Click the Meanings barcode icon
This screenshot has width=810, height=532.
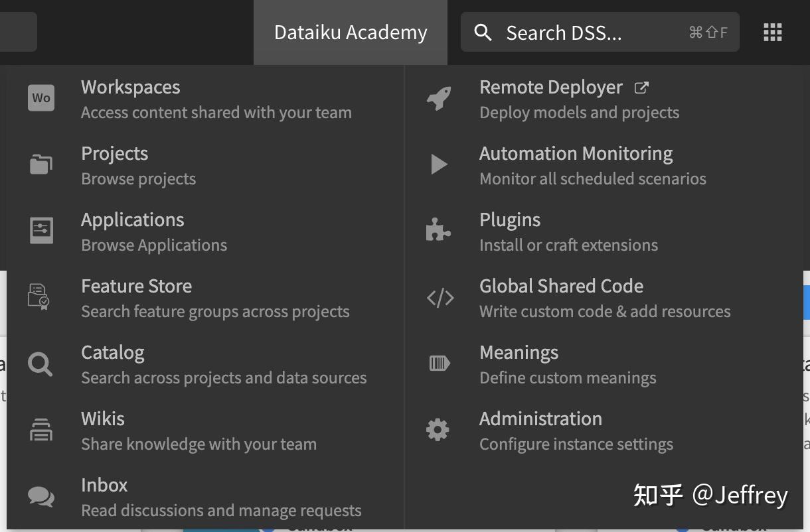coord(438,363)
